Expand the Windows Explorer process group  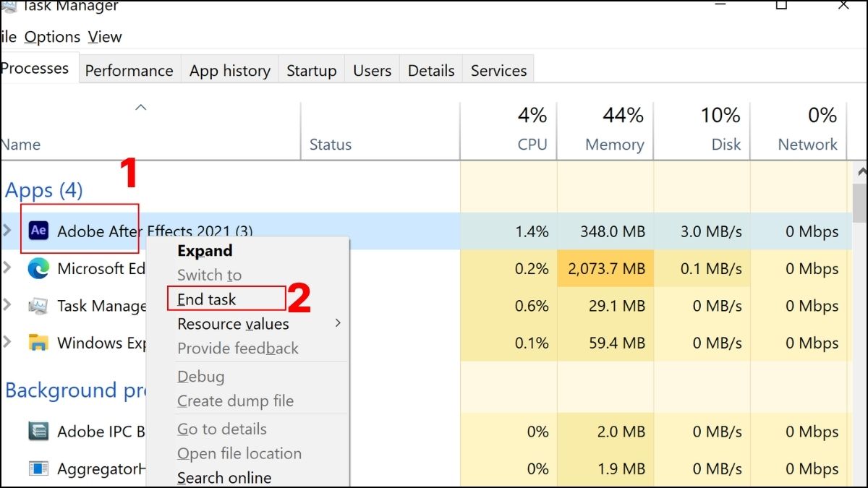(8, 343)
